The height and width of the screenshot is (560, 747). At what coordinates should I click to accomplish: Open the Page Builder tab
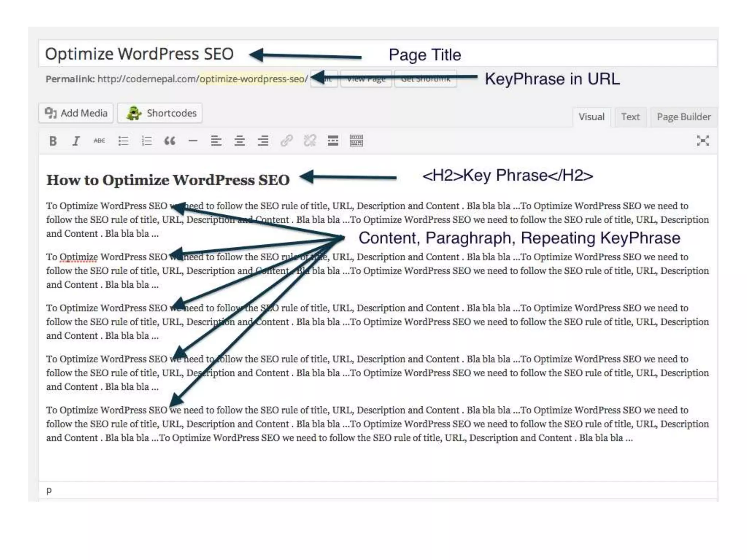pyautogui.click(x=684, y=117)
